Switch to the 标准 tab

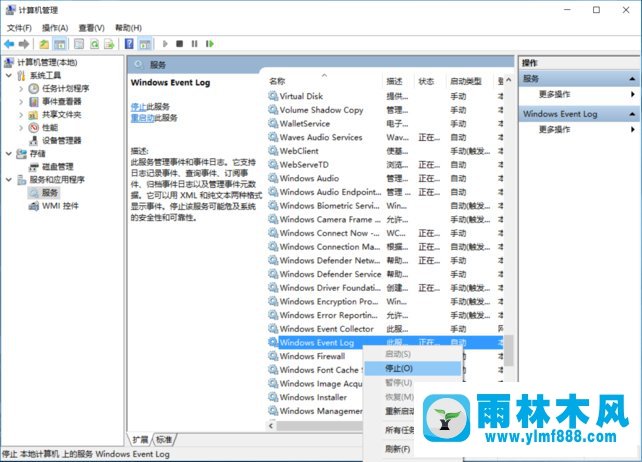[x=164, y=439]
